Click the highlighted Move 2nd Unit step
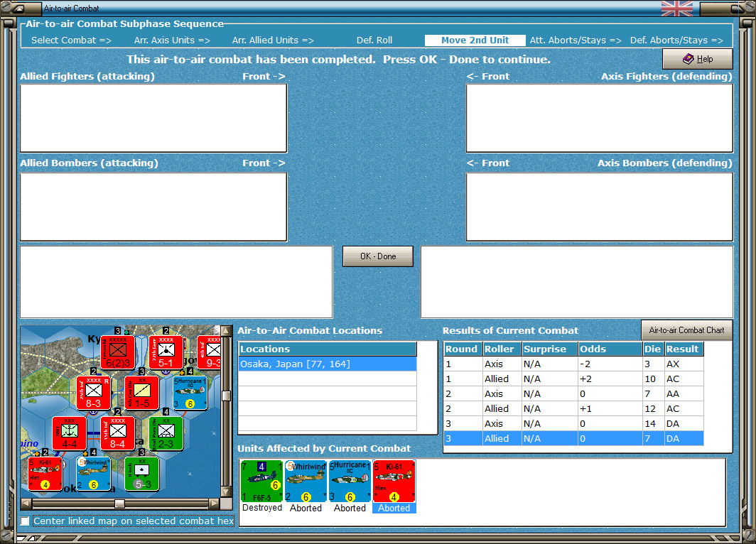Viewport: 756px width, 544px height. pos(475,40)
